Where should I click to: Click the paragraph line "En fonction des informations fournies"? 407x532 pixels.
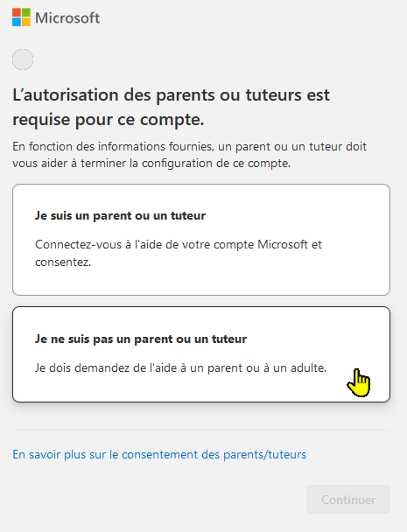(x=189, y=147)
